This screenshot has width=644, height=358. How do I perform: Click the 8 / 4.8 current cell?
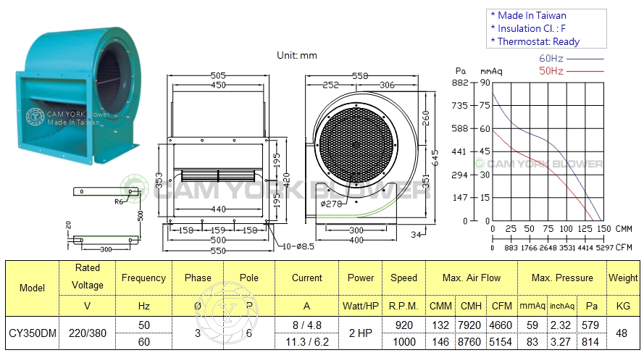pos(307,325)
